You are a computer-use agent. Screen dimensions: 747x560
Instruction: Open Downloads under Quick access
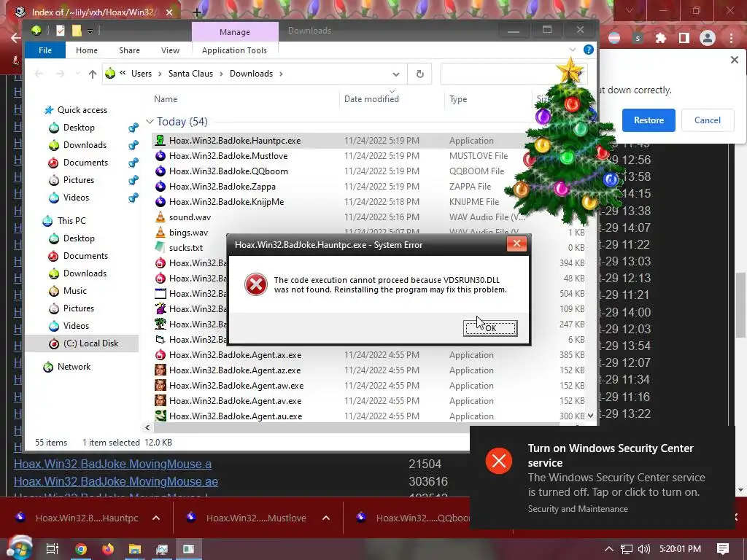click(x=85, y=145)
